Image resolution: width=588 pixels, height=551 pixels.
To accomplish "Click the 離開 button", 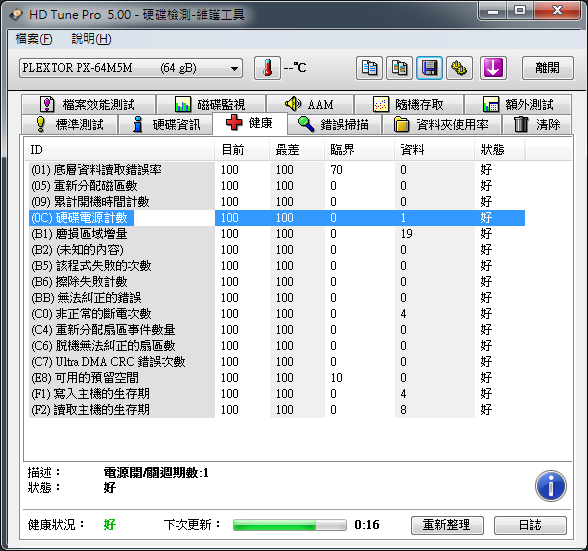I will click(x=548, y=68).
